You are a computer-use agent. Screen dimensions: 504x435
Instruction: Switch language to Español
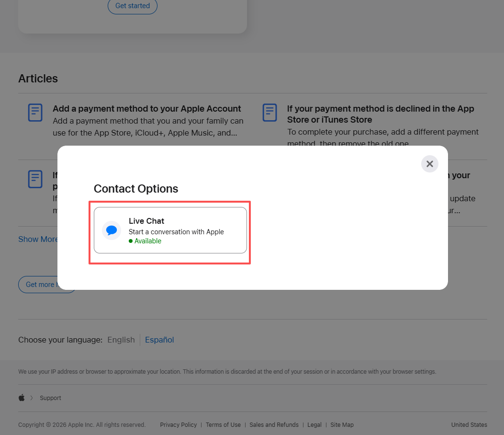[x=159, y=340]
